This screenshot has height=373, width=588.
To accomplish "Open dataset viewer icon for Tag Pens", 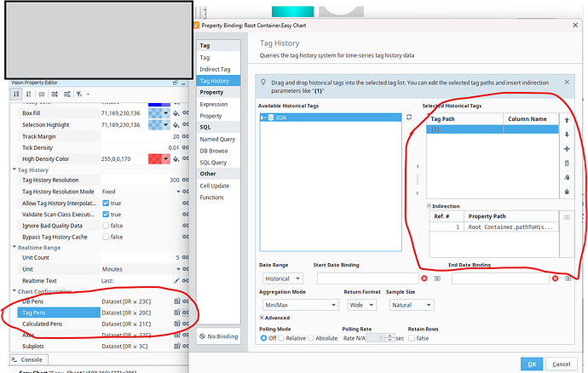I will click(x=177, y=313).
